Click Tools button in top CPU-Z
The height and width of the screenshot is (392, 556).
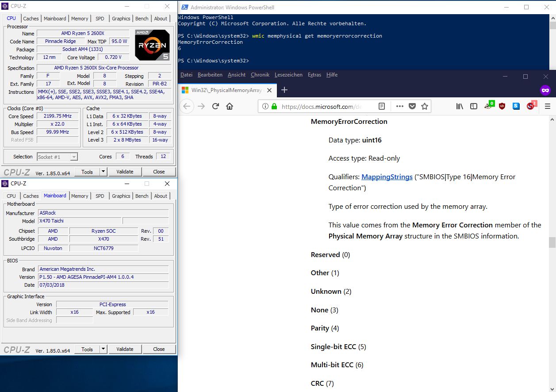coord(87,172)
